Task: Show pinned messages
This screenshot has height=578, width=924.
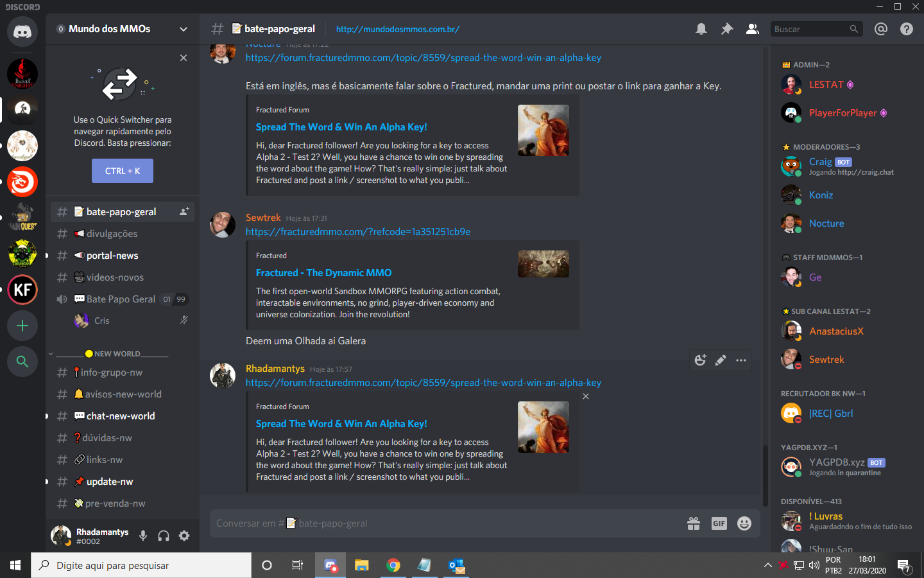Action: pyautogui.click(x=727, y=29)
